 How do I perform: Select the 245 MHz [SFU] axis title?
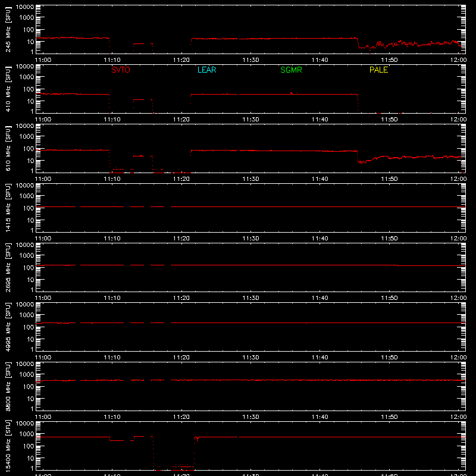8,29
